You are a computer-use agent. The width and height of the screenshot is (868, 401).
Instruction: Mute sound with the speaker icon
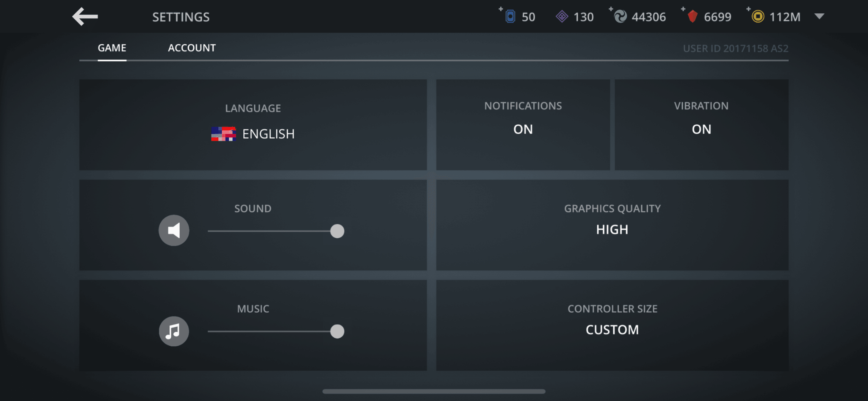pos(174,230)
